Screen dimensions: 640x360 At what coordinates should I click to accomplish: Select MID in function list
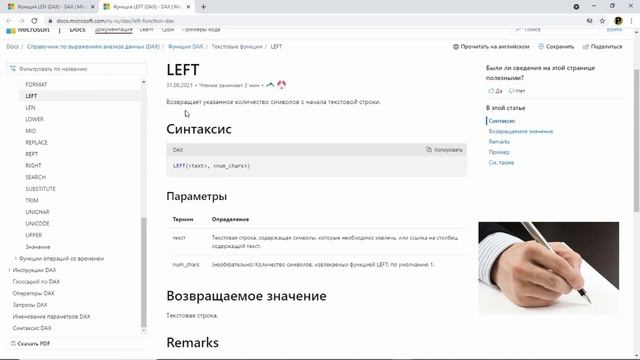point(31,131)
